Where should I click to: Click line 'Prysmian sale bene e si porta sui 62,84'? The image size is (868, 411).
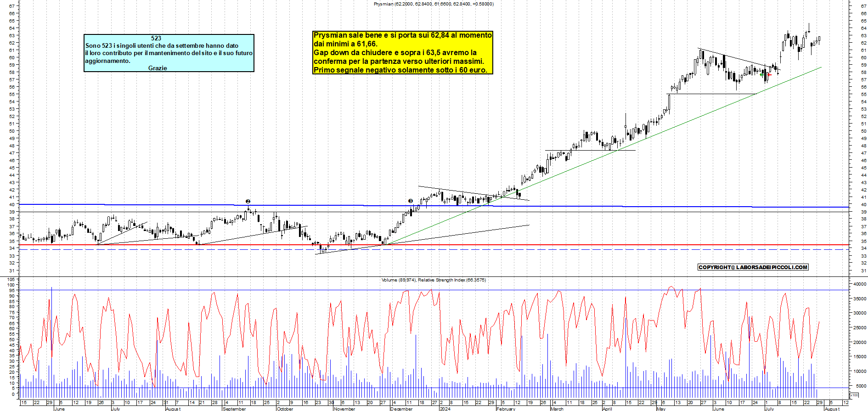(x=402, y=35)
